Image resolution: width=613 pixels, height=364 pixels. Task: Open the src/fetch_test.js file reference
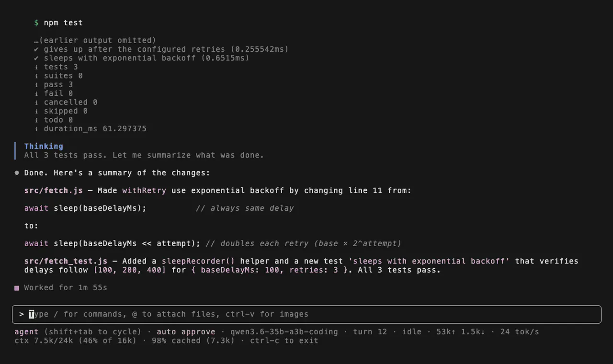pos(66,261)
